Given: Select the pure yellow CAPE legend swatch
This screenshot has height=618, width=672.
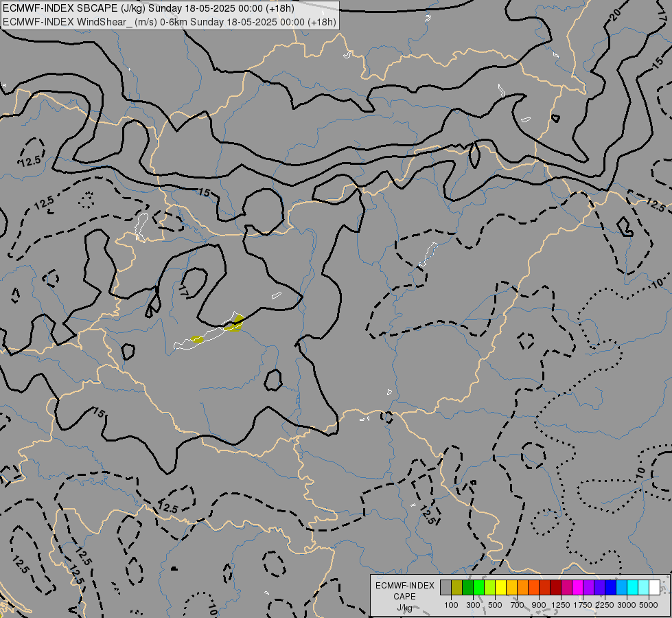Looking at the screenshot, I should click(x=500, y=587).
